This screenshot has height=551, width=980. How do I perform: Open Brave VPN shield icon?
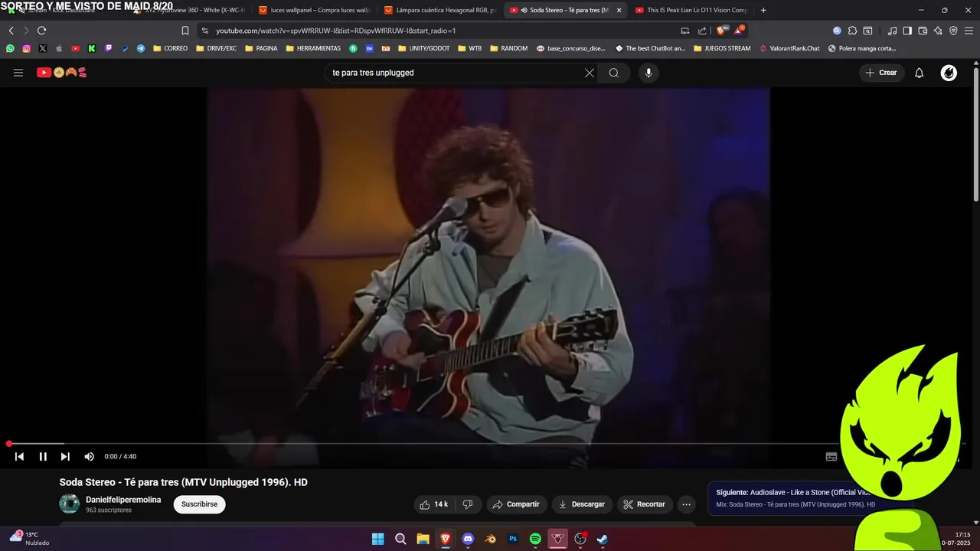(x=953, y=31)
